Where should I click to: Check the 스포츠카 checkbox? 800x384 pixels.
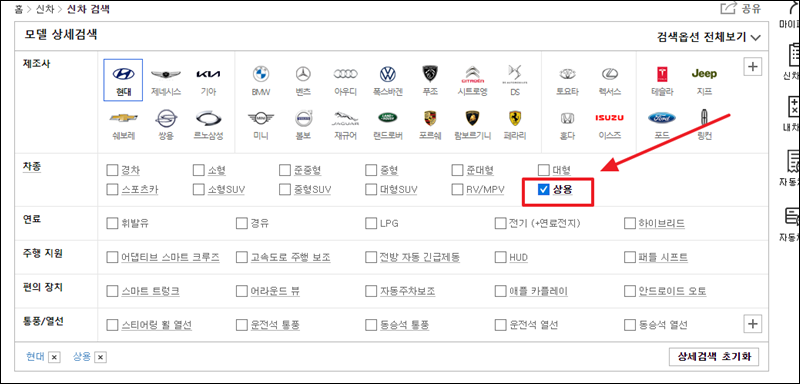point(112,190)
